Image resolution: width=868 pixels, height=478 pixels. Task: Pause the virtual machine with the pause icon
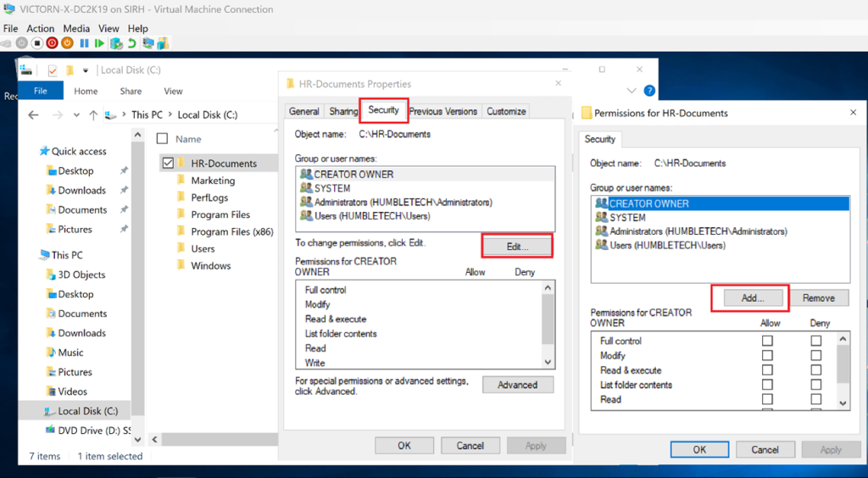(85, 43)
